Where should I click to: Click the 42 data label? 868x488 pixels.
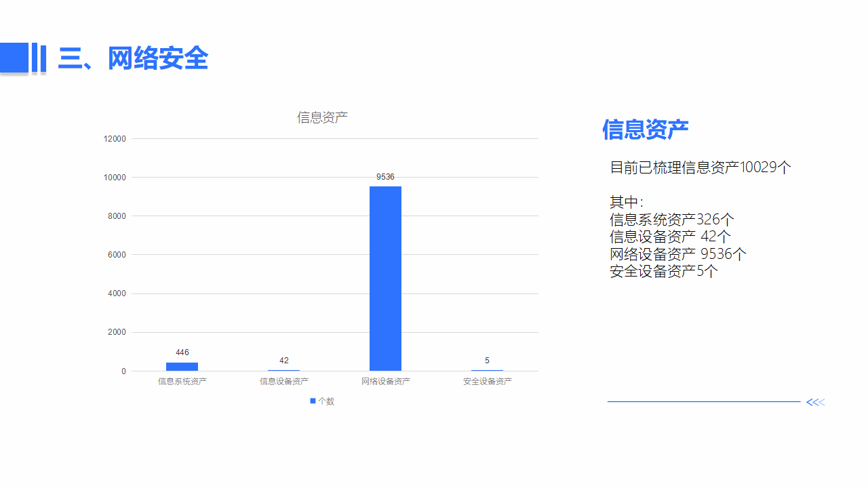pyautogui.click(x=283, y=361)
